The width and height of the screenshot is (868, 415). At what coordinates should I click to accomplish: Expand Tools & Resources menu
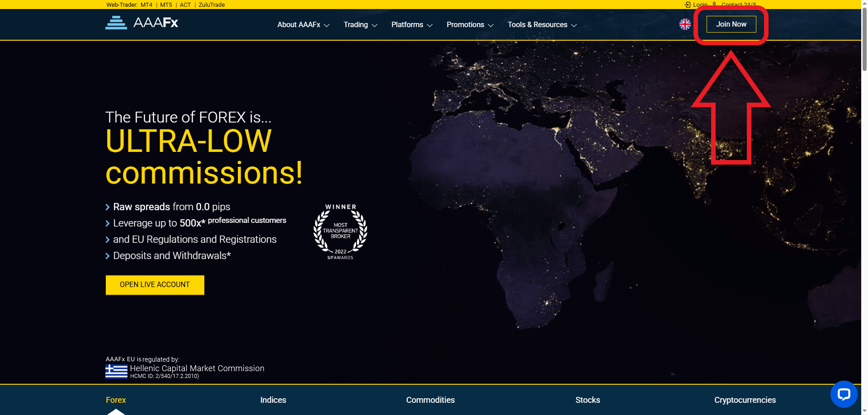point(542,25)
